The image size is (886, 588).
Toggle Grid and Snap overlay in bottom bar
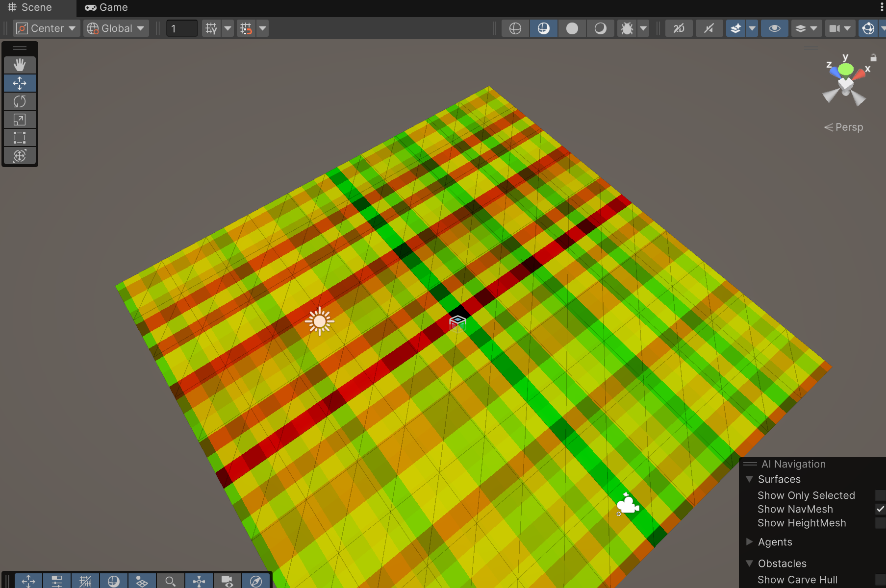click(x=85, y=581)
